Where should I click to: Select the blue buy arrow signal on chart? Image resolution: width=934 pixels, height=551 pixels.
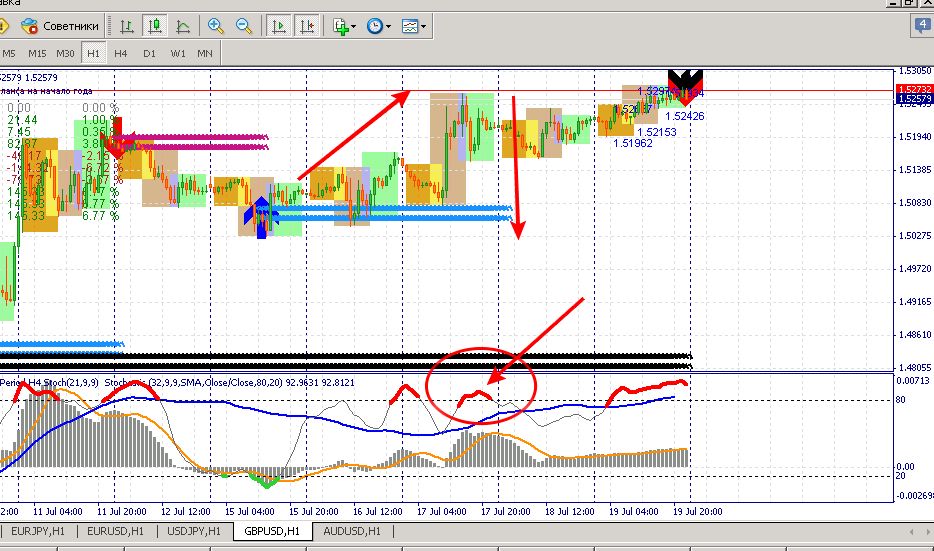[261, 217]
